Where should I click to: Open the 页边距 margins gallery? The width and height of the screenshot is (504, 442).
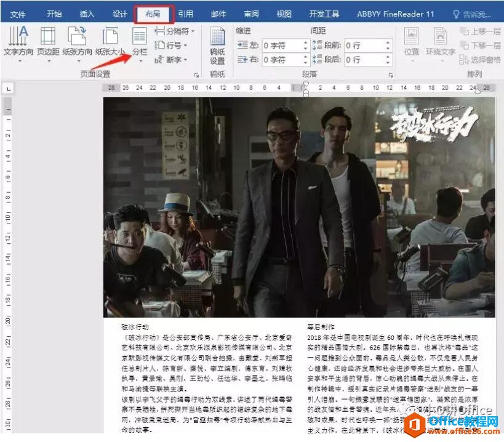48,44
